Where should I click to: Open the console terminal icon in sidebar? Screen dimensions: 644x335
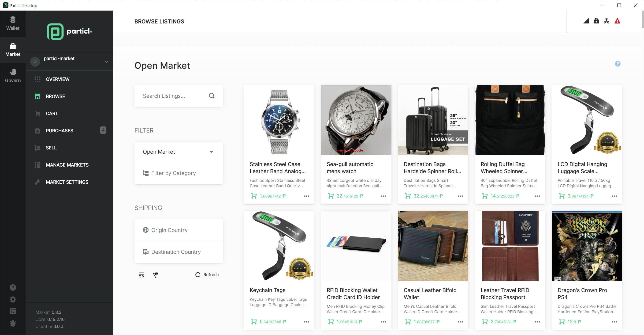tap(13, 311)
